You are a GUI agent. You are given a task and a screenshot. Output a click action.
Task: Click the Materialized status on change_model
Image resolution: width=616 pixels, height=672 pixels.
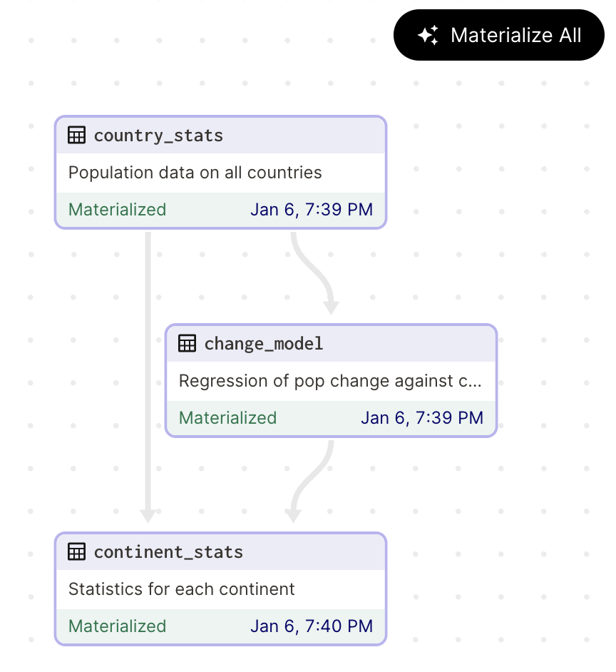tap(227, 418)
